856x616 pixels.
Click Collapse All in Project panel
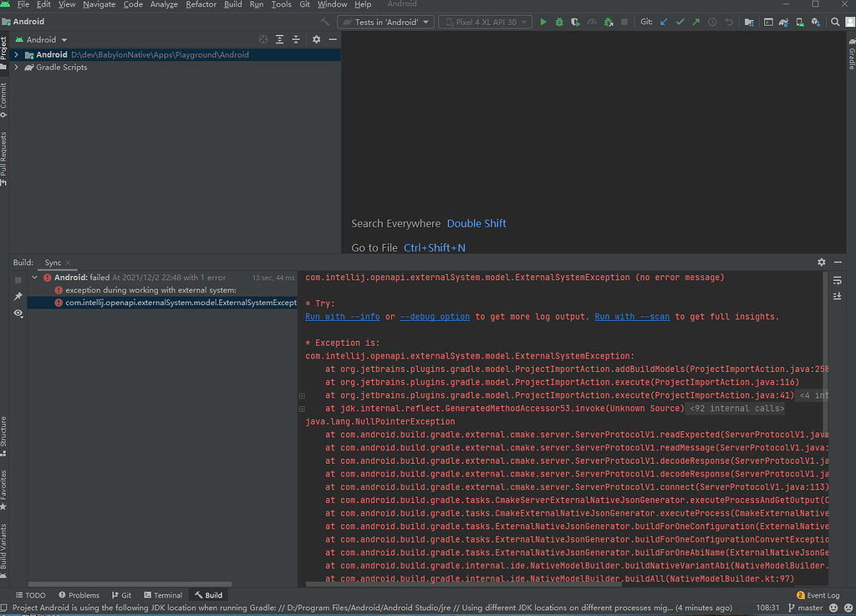click(295, 39)
